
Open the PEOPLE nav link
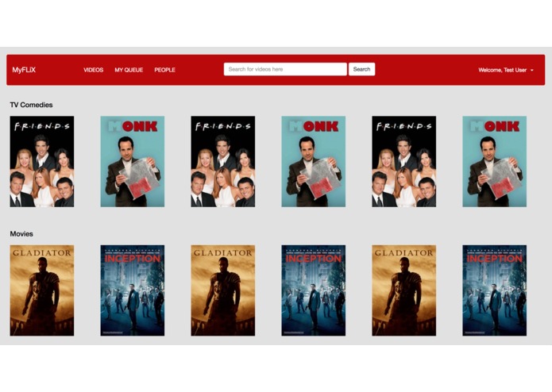click(164, 70)
